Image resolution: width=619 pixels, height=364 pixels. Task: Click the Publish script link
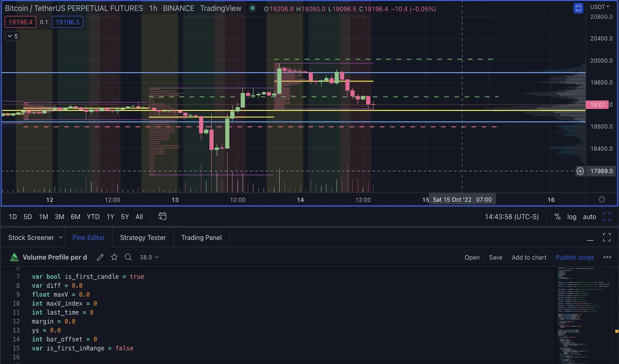pos(574,257)
